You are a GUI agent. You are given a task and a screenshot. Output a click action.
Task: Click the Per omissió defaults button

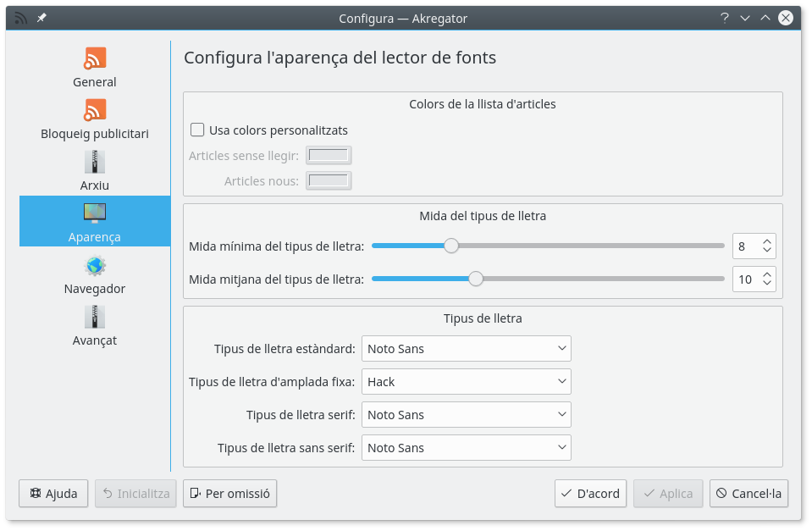[229, 494]
